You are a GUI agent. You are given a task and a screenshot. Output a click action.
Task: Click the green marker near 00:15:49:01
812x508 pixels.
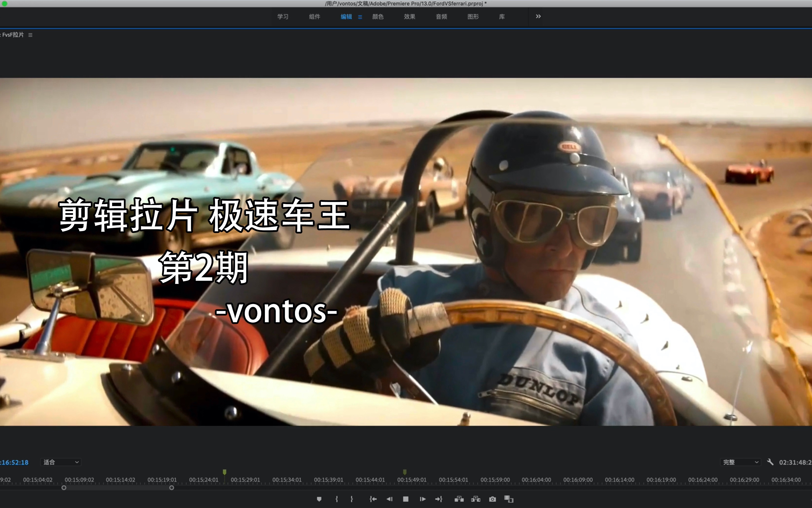pos(405,472)
